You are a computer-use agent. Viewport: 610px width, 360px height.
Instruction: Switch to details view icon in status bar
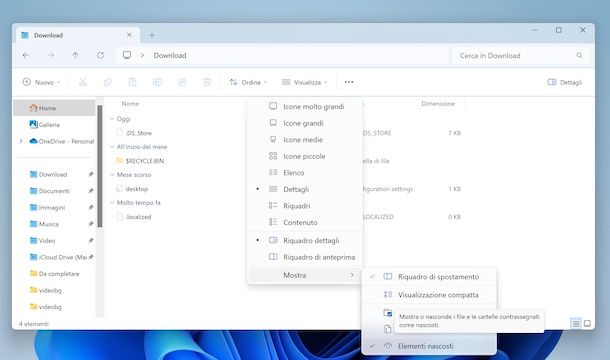click(576, 323)
